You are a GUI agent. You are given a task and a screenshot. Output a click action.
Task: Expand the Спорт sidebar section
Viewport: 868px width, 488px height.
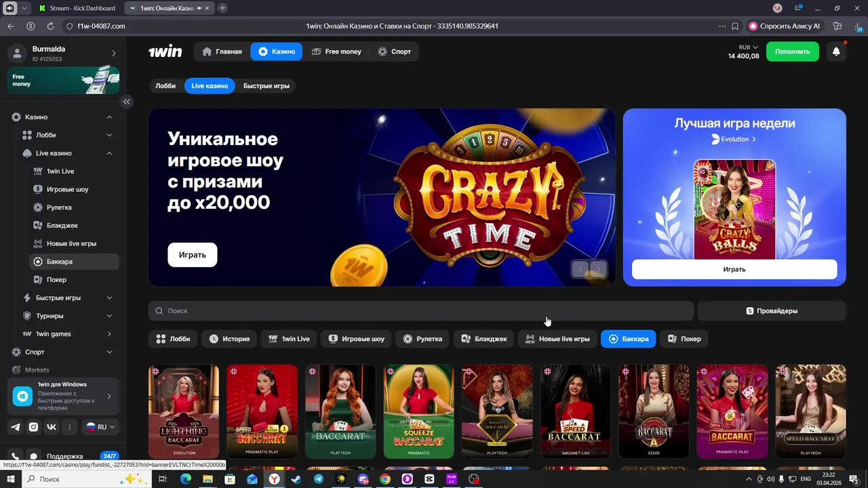tap(109, 352)
